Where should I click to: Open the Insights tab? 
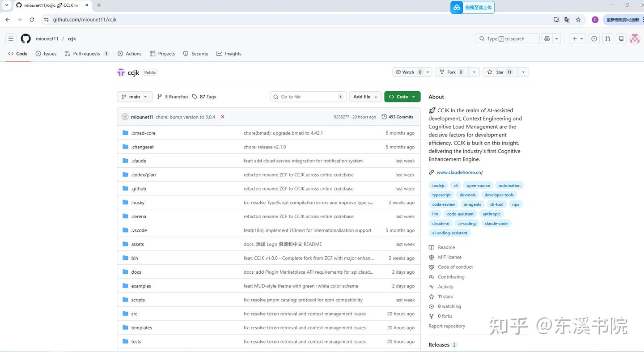[x=229, y=54]
